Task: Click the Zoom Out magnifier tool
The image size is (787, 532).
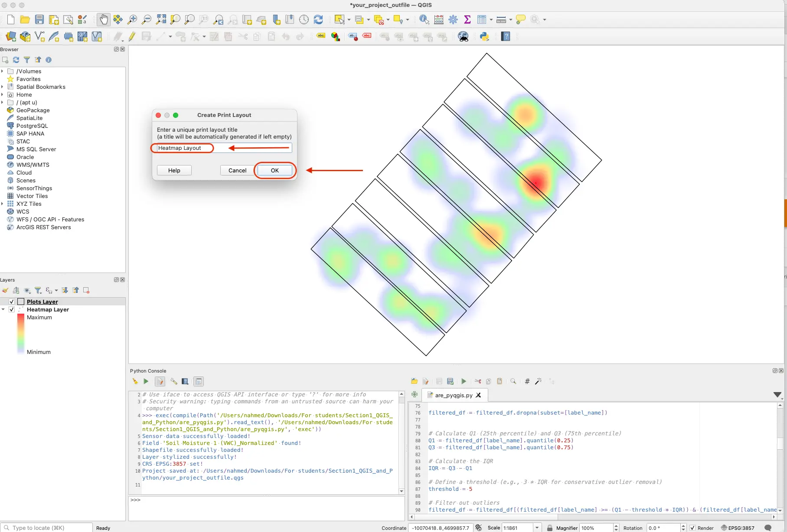Action: point(147,19)
